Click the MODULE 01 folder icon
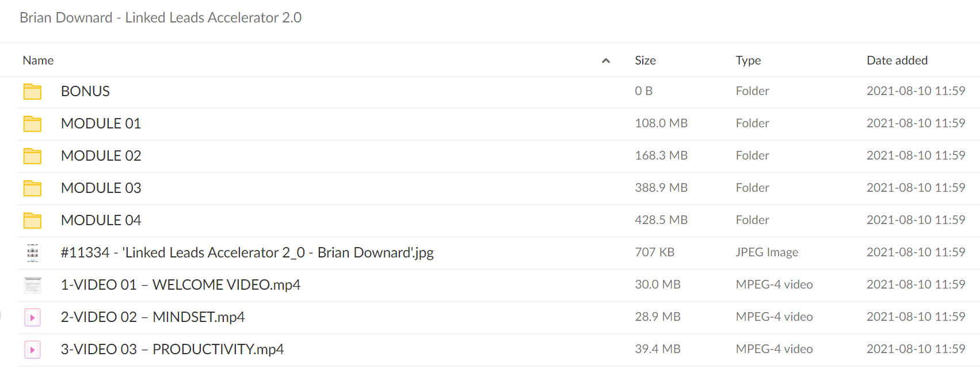980x383 pixels. 32,124
